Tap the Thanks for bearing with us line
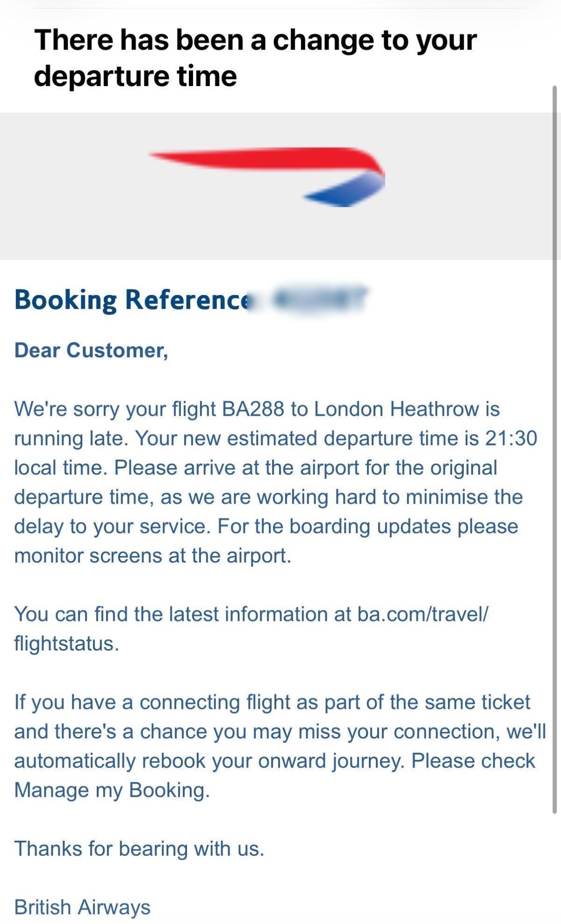 tap(139, 848)
